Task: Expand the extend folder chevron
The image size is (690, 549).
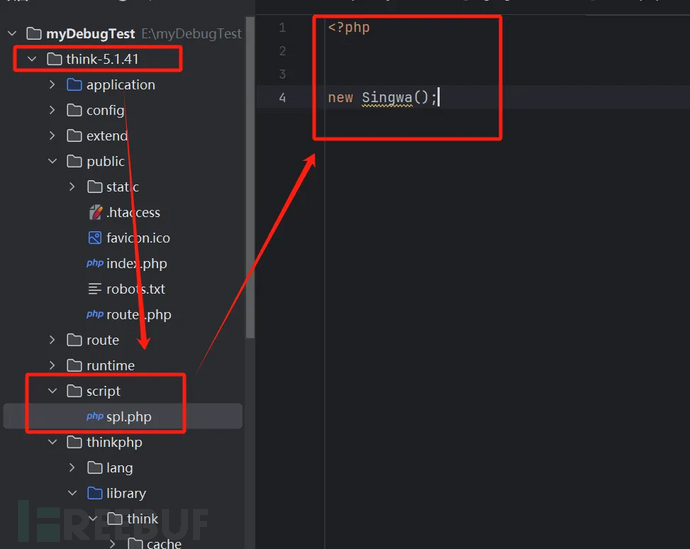Action: coord(52,135)
